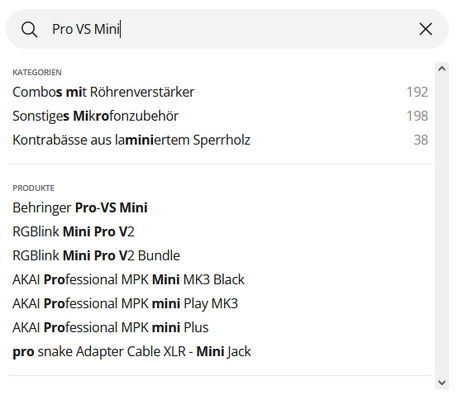
Task: Clear the search with the X icon
Action: (426, 29)
